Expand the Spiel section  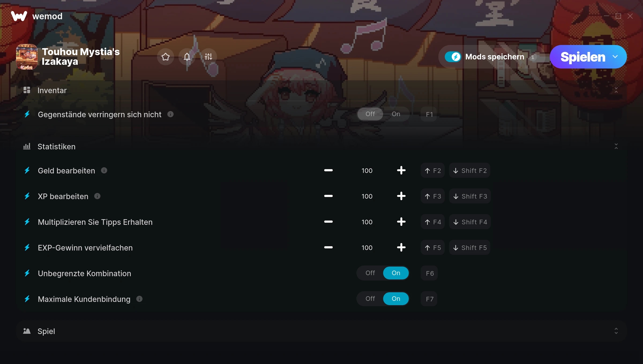(x=616, y=331)
